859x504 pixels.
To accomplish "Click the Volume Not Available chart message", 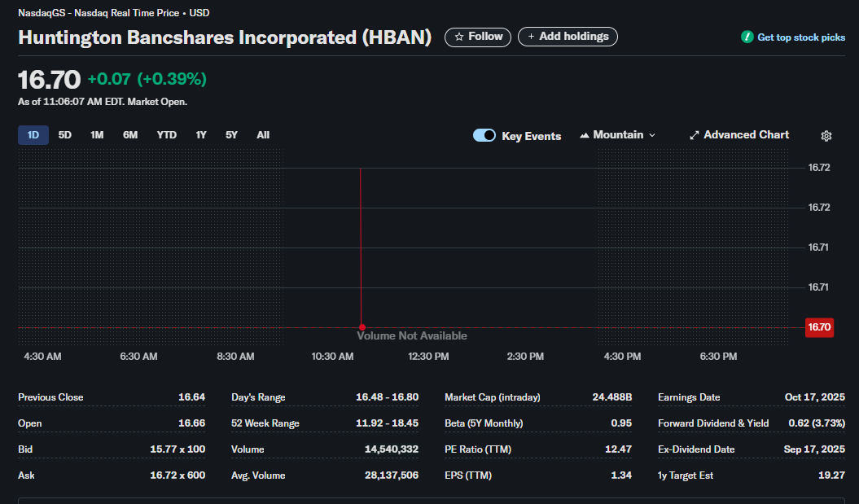I will point(412,335).
